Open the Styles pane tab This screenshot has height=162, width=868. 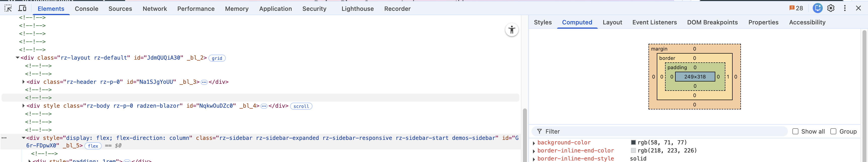[542, 22]
